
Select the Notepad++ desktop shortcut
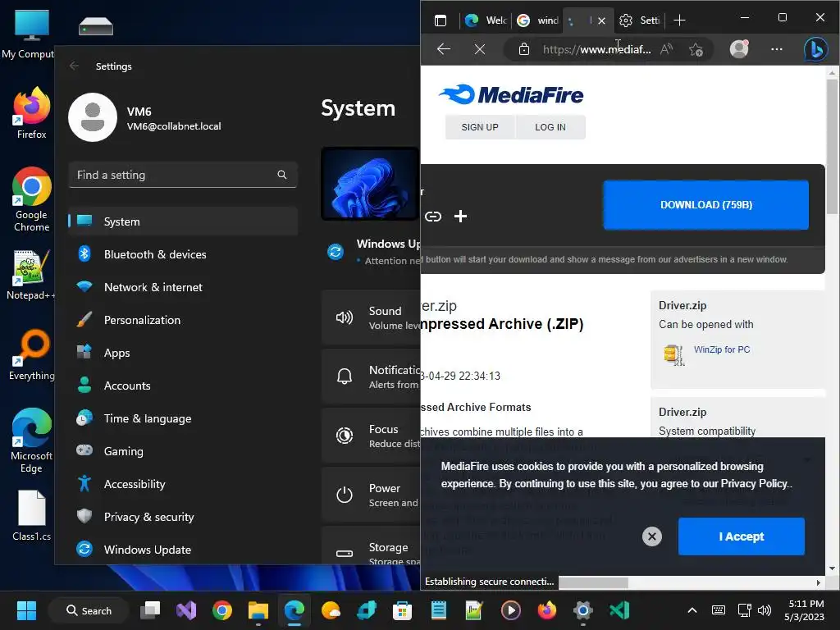(x=30, y=274)
